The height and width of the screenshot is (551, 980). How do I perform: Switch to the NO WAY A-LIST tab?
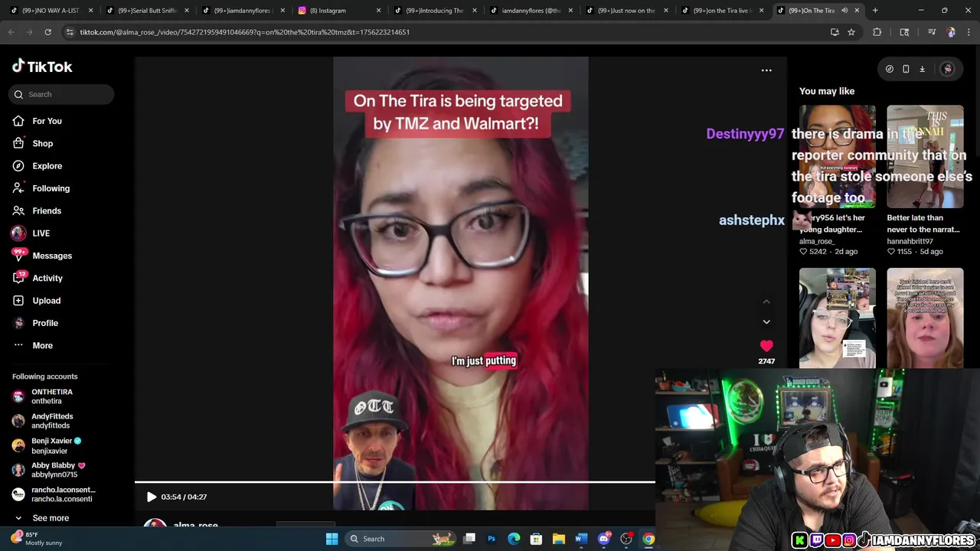click(51, 11)
